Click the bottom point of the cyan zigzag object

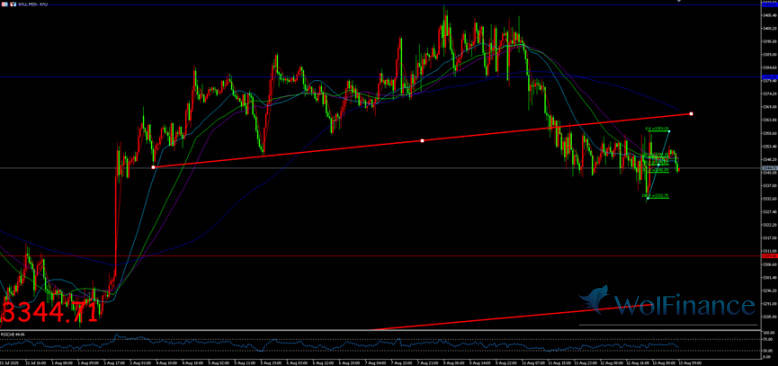[648, 198]
